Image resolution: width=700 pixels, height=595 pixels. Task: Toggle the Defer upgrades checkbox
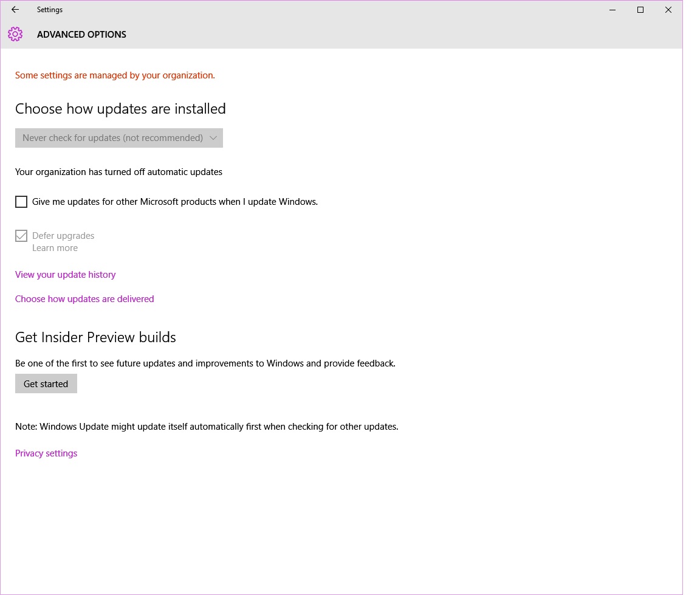21,236
